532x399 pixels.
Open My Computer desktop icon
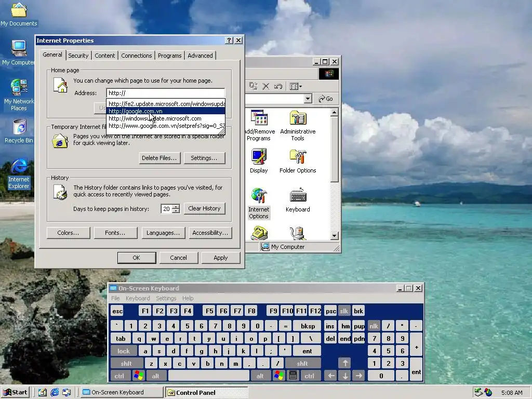pyautogui.click(x=18, y=53)
